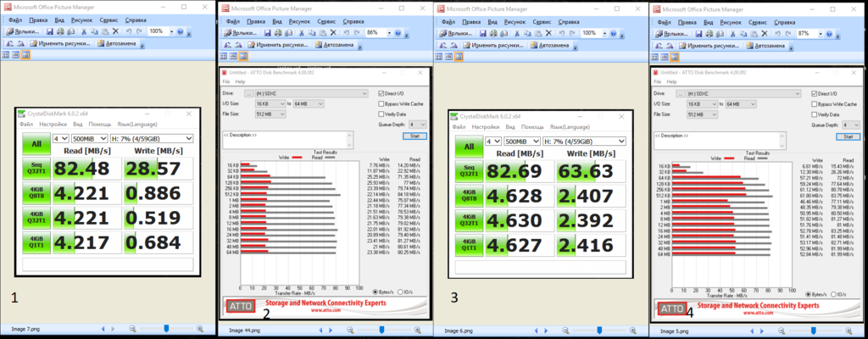Switch to thumbnail view in Image 7.png window
The height and width of the screenshot is (339, 868).
pyautogui.click(x=6, y=55)
